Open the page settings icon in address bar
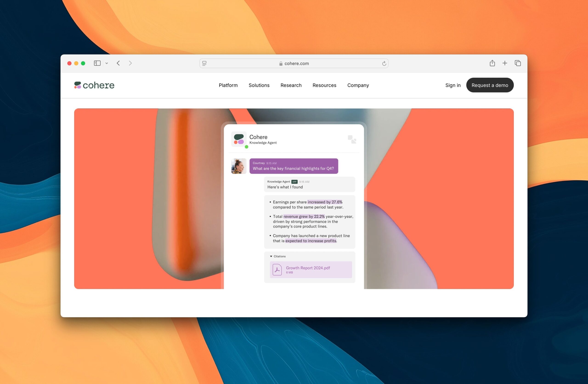 (x=204, y=63)
